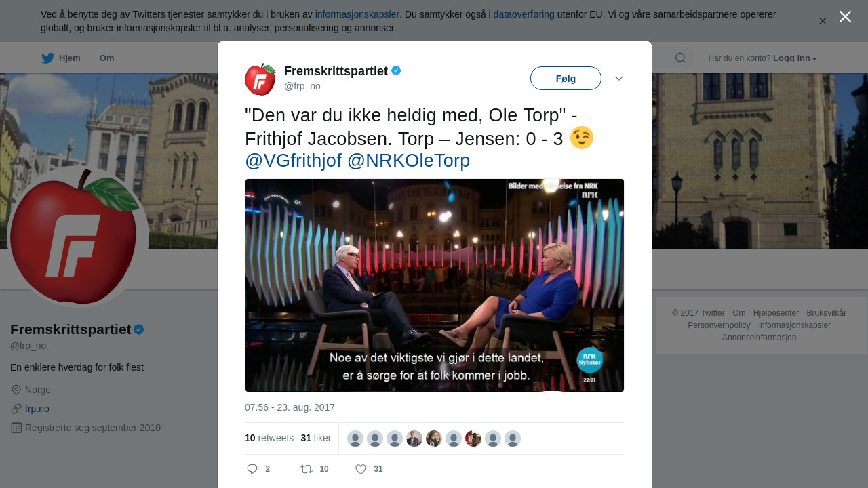868x488 pixels.
Task: Open the Logg inn dropdown
Action: click(x=795, y=58)
